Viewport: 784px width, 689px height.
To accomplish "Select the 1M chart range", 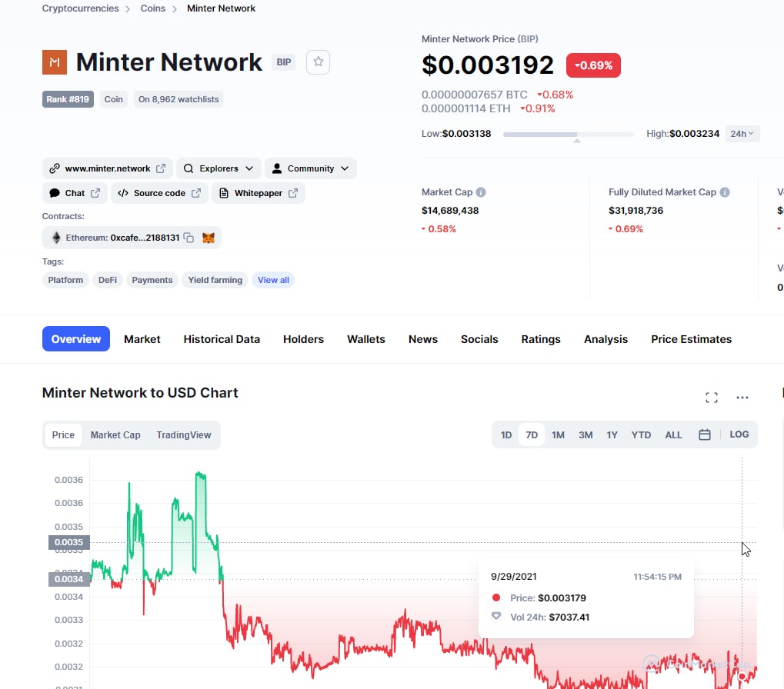I will [558, 435].
